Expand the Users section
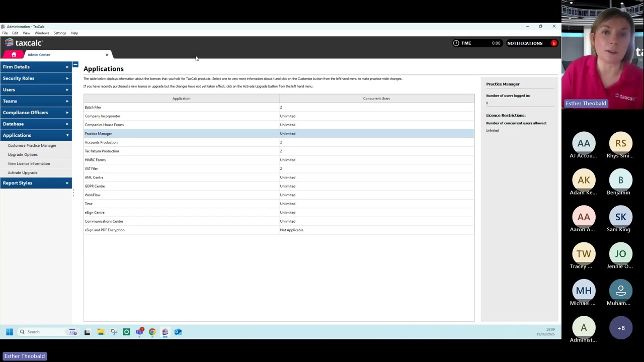This screenshot has width=644, height=362. point(36,89)
